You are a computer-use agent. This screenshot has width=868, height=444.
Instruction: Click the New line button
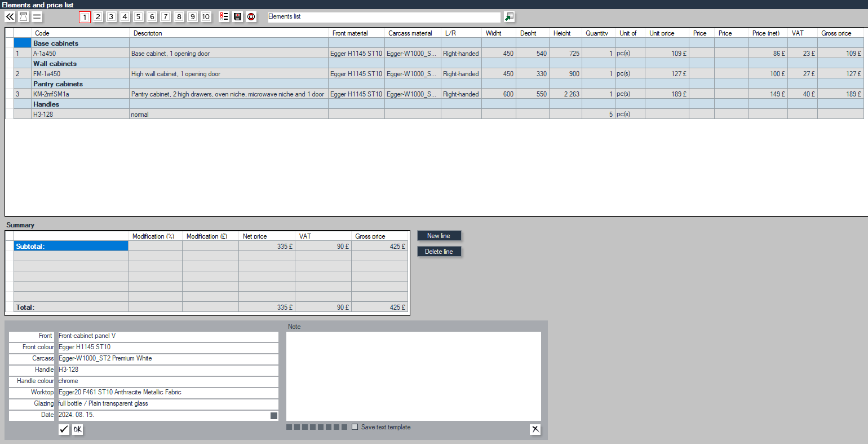[439, 236]
